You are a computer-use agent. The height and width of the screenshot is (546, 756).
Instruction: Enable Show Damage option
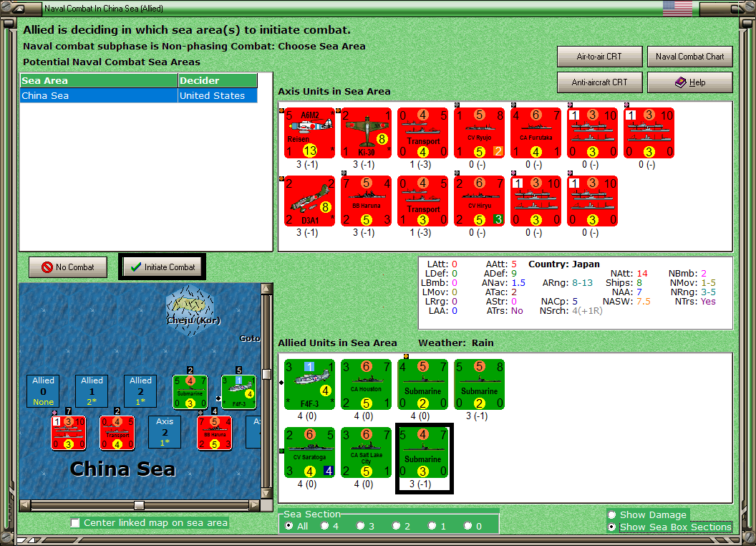[612, 514]
